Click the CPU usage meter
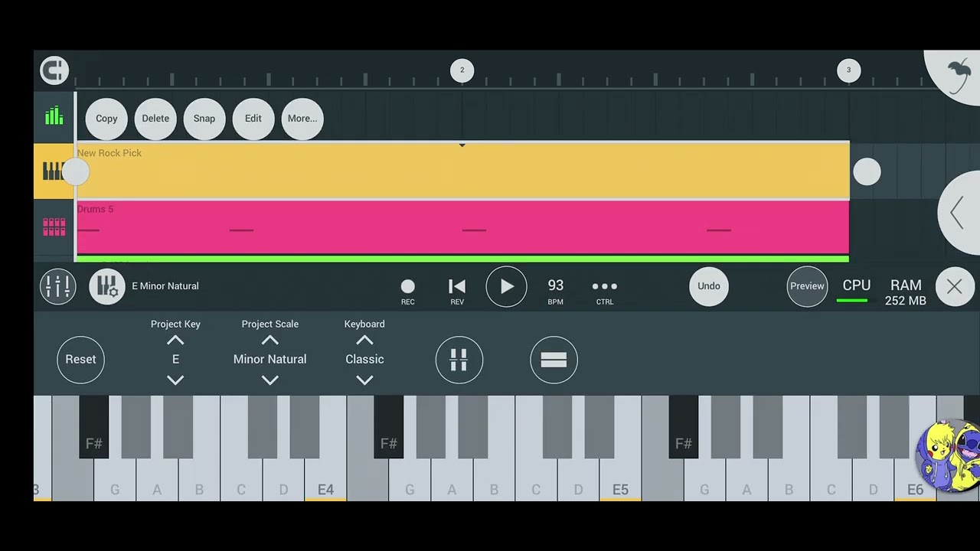This screenshot has height=551, width=980. [857, 291]
